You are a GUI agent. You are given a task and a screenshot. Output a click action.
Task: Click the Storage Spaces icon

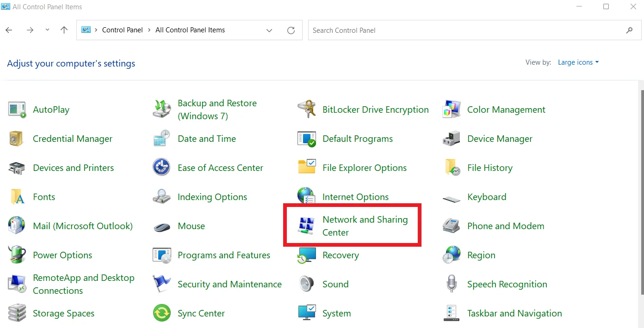pyautogui.click(x=17, y=314)
